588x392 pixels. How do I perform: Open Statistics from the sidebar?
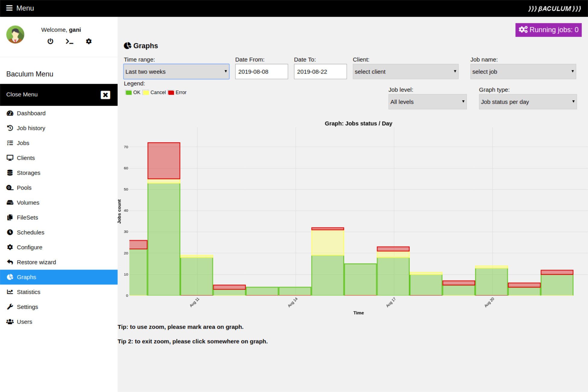pos(28,292)
